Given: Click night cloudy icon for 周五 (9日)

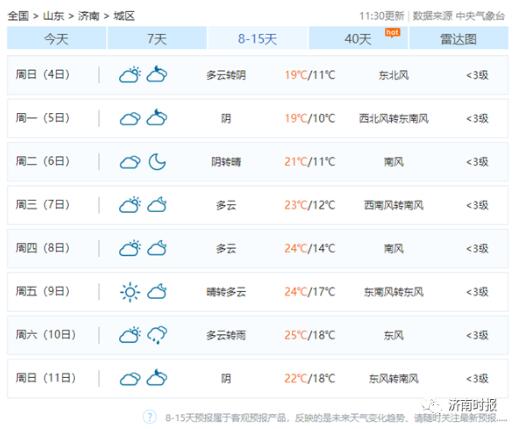Looking at the screenshot, I should click(x=157, y=291).
